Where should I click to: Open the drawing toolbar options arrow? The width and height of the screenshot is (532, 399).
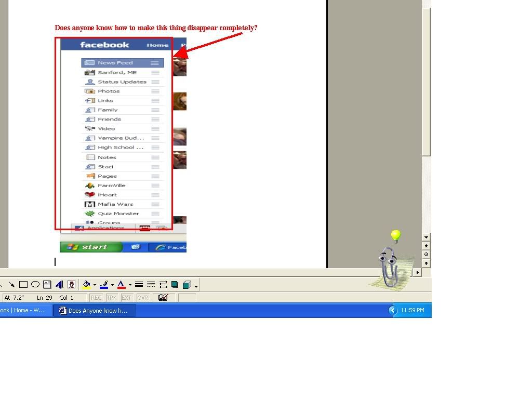[x=196, y=286]
